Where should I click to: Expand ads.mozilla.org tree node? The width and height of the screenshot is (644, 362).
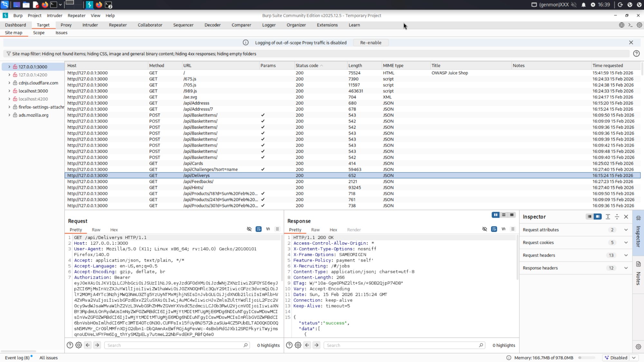tap(9, 115)
